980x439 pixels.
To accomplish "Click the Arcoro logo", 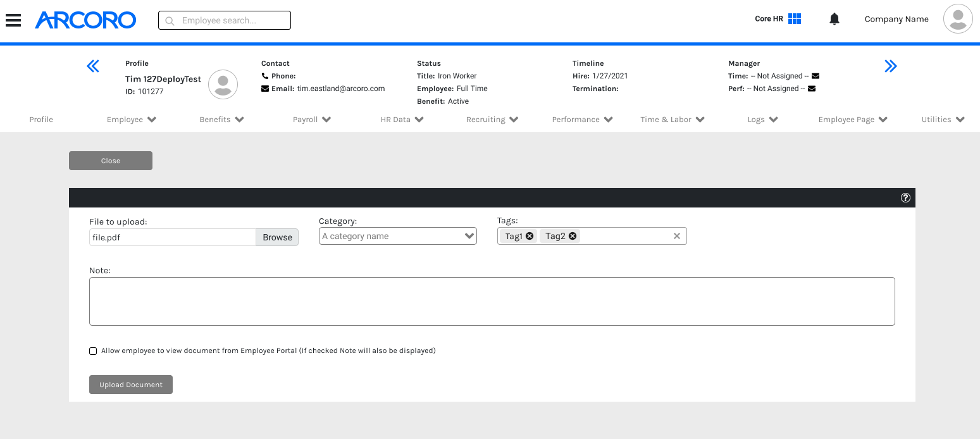I will point(85,20).
